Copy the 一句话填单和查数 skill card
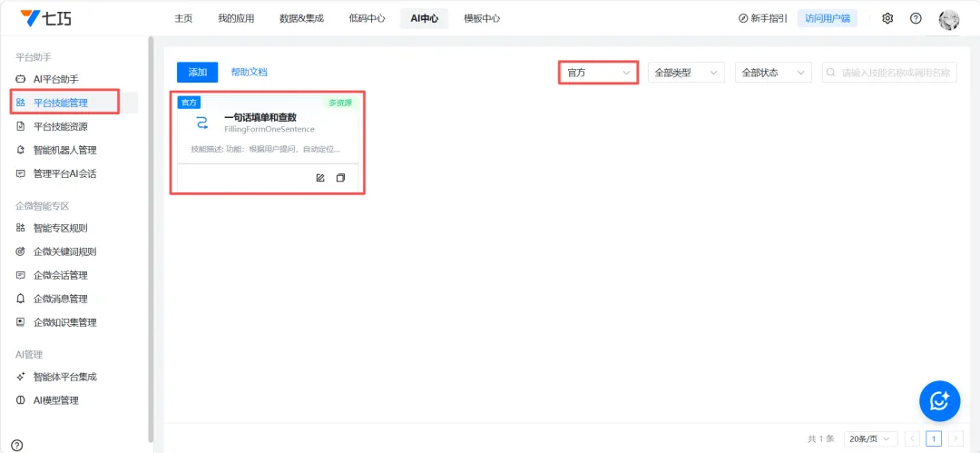This screenshot has width=980, height=453. [x=340, y=178]
